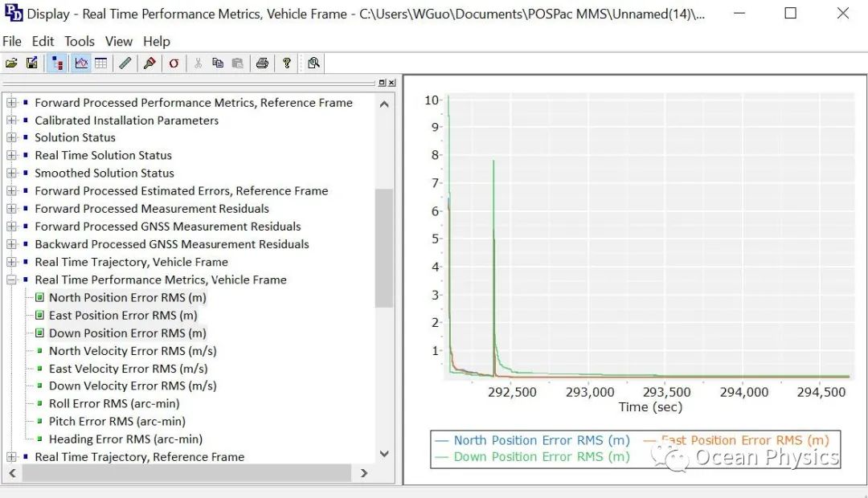Image resolution: width=868 pixels, height=498 pixels.
Task: Switch to the graph plot view icon
Action: [x=81, y=63]
